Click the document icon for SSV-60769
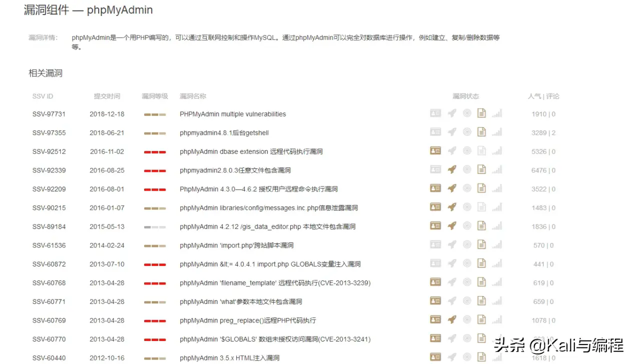This screenshot has height=364, width=634. (x=481, y=320)
